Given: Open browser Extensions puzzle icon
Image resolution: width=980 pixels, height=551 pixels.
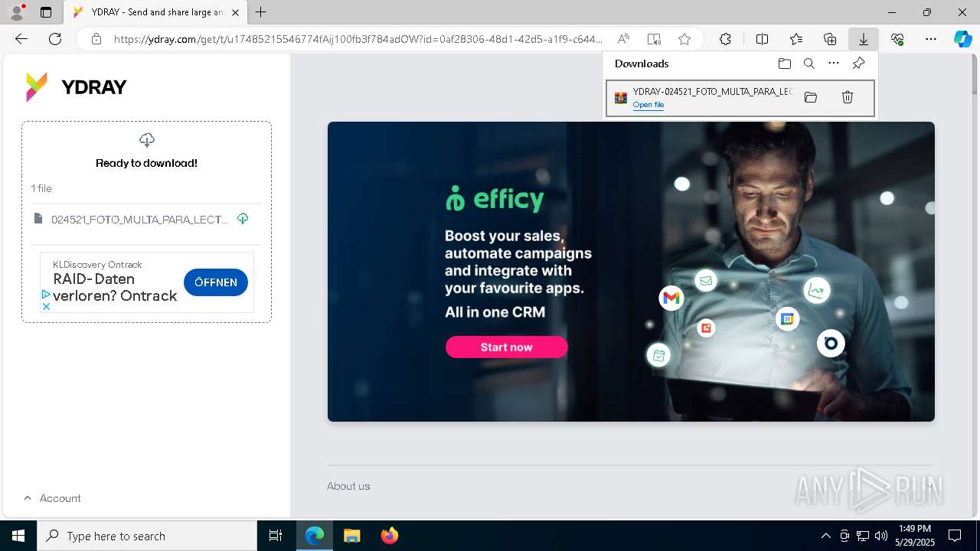Looking at the screenshot, I should [x=725, y=39].
